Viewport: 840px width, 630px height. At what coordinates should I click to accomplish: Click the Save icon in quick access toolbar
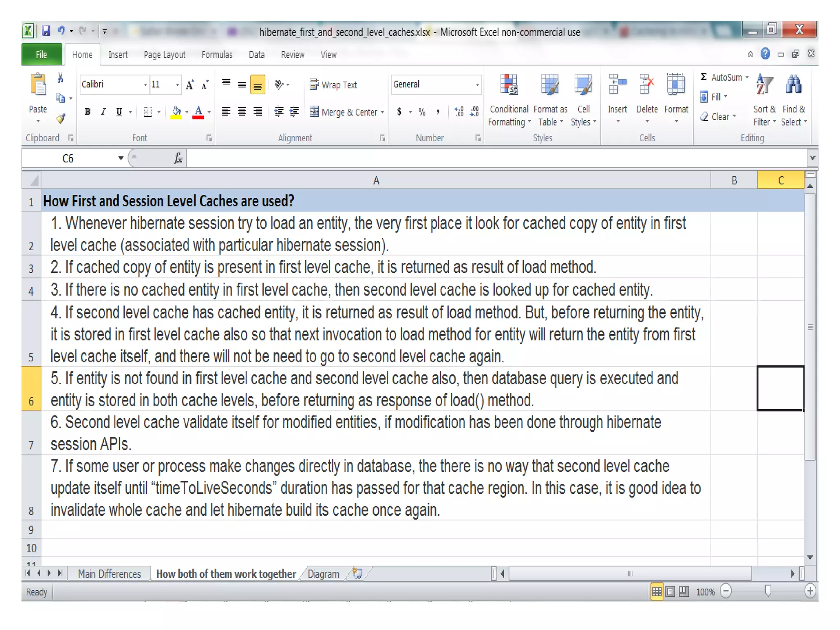46,31
